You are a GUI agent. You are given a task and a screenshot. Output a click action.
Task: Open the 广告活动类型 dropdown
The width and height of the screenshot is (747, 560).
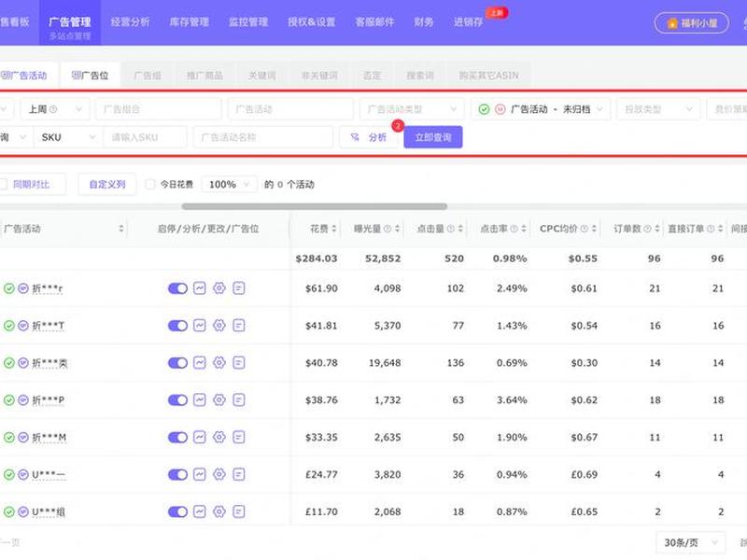412,109
